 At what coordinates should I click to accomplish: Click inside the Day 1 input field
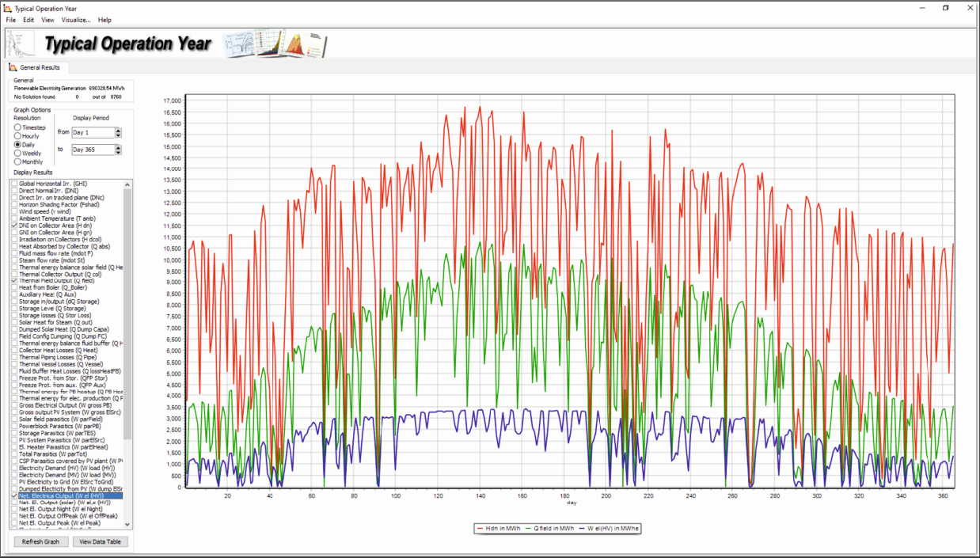[x=91, y=132]
